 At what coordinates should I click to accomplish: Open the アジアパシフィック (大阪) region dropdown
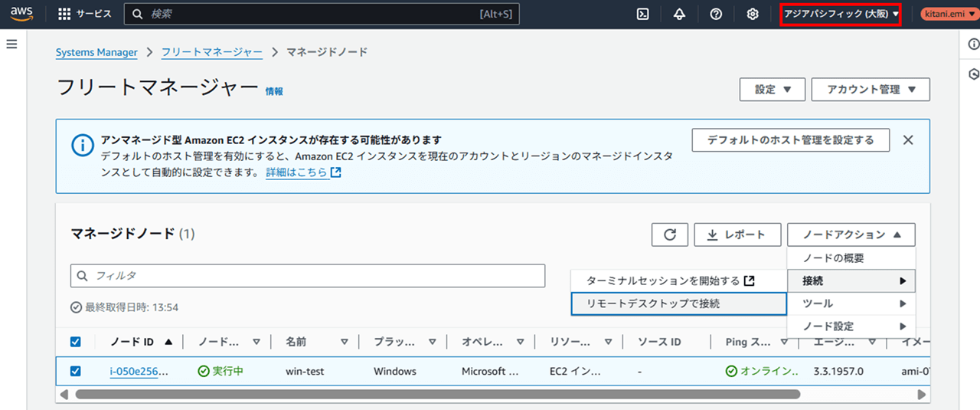841,14
